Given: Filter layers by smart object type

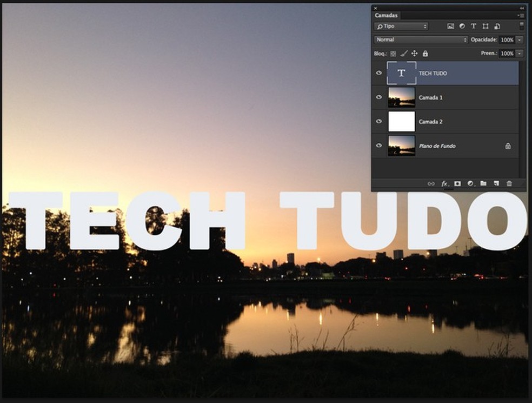Looking at the screenshot, I should click(497, 26).
